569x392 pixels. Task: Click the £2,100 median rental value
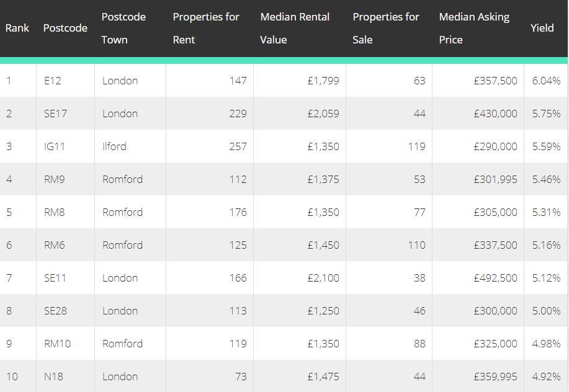click(x=323, y=278)
